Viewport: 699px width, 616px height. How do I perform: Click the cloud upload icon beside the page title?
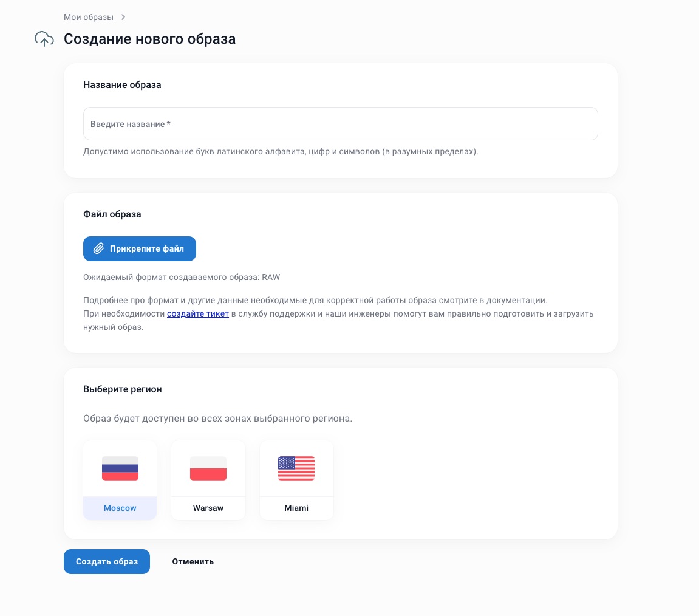[x=44, y=38]
